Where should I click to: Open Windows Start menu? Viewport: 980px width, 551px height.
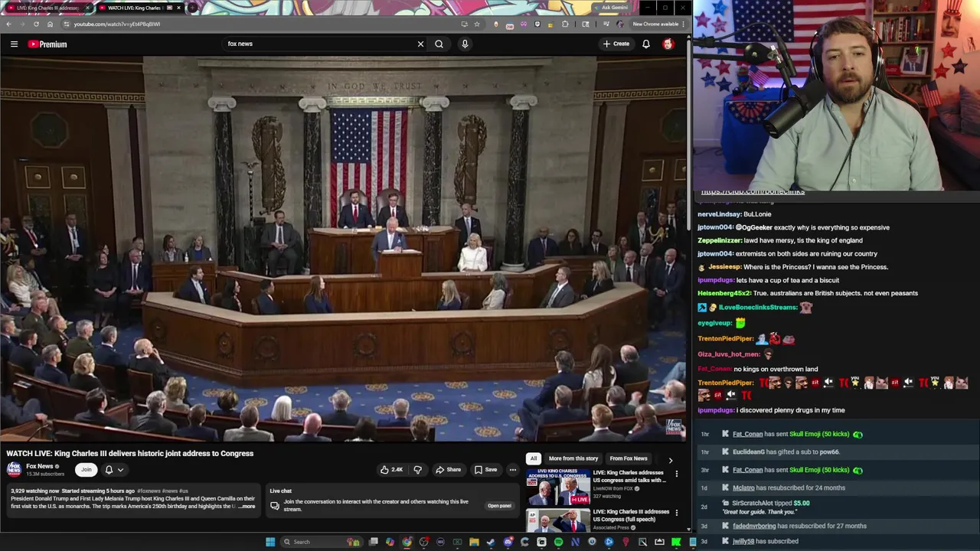[270, 542]
